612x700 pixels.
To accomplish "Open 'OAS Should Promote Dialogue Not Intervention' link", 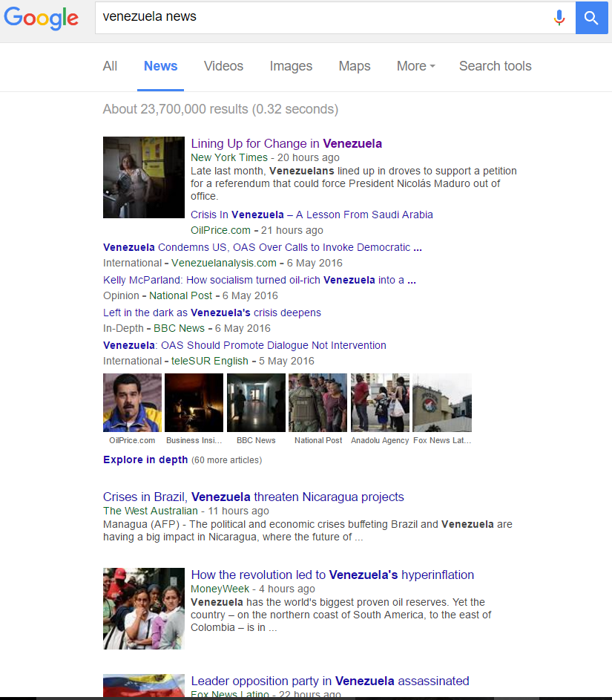I will 245,345.
